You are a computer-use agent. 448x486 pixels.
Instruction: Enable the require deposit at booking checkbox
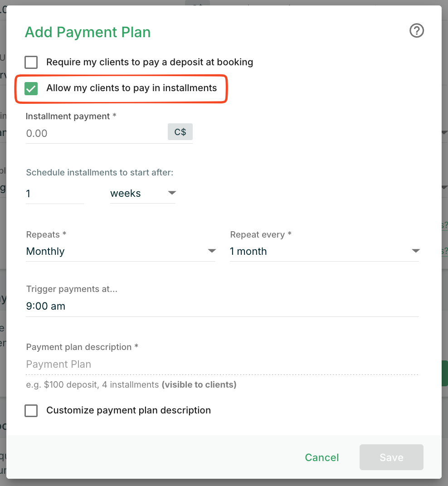(x=31, y=62)
